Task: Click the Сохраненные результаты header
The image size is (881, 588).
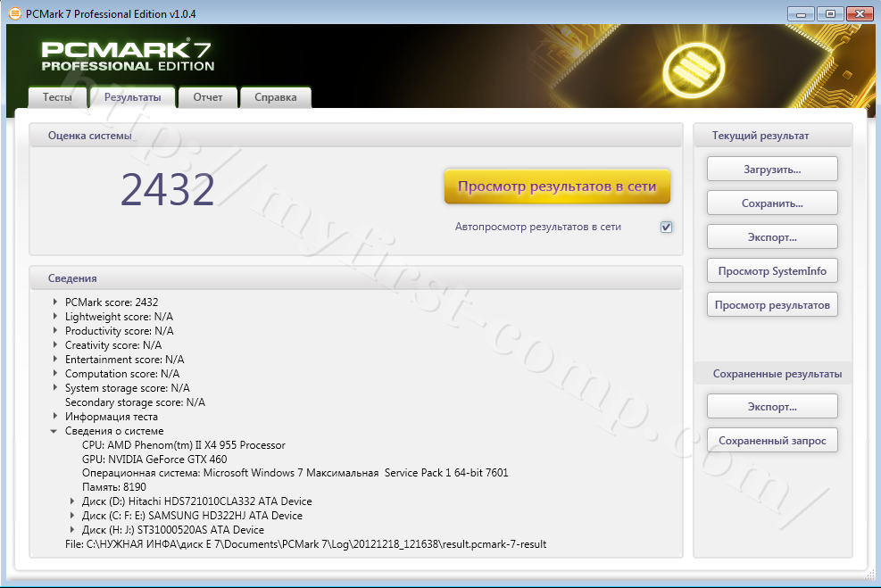Action: pyautogui.click(x=777, y=374)
